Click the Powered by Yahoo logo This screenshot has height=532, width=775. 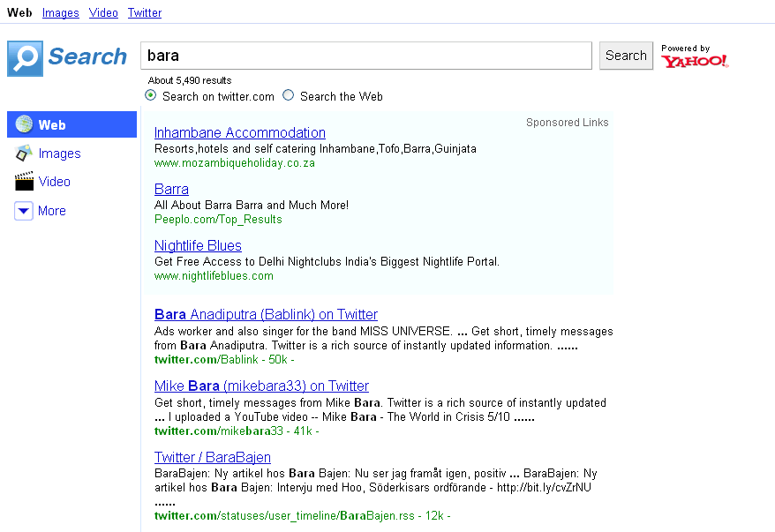[x=695, y=57]
